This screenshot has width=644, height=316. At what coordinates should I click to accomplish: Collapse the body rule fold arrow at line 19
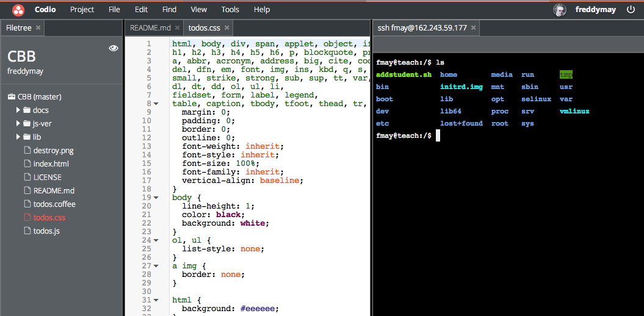(x=156, y=198)
